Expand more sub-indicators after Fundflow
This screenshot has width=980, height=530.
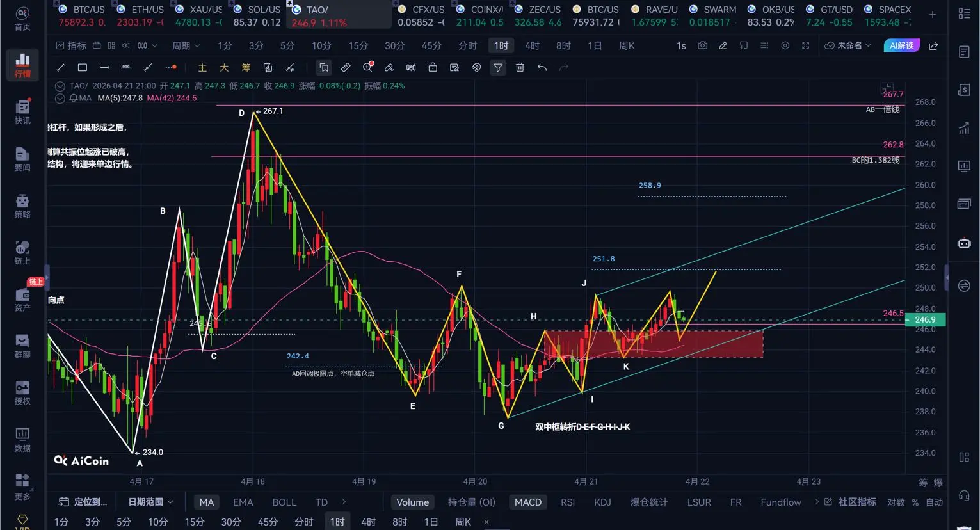point(817,502)
